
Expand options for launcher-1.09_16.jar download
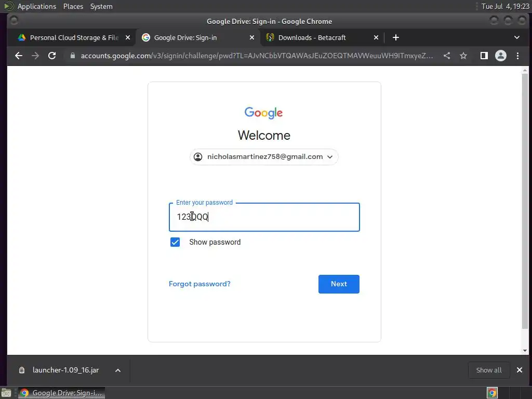pos(118,370)
